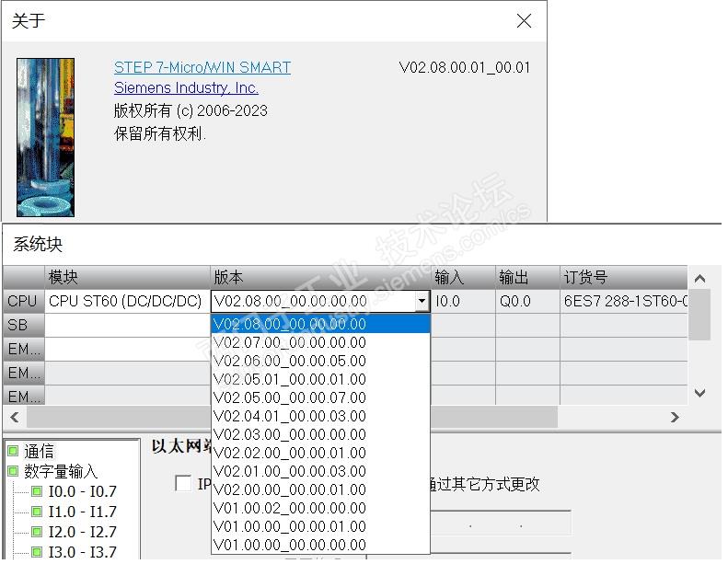Image resolution: width=728 pixels, height=564 pixels.
Task: Click the 模块 column header
Action: 127,278
